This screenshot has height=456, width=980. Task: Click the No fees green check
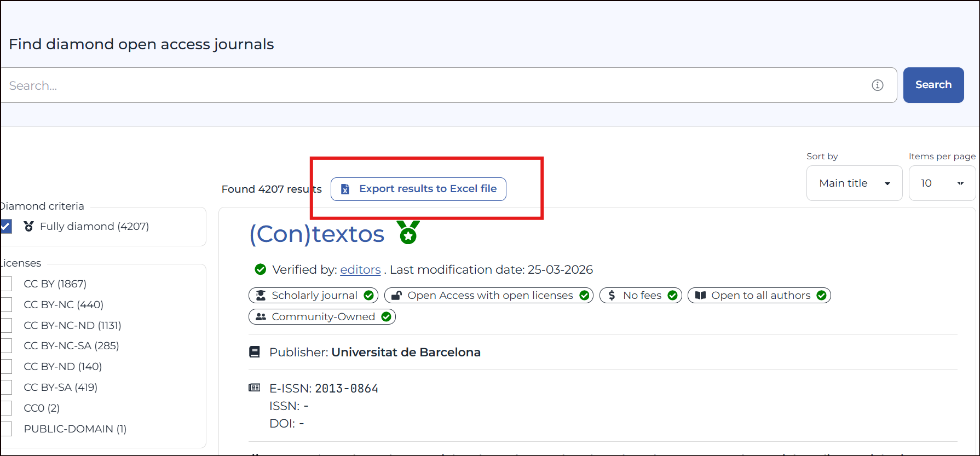[x=672, y=296]
